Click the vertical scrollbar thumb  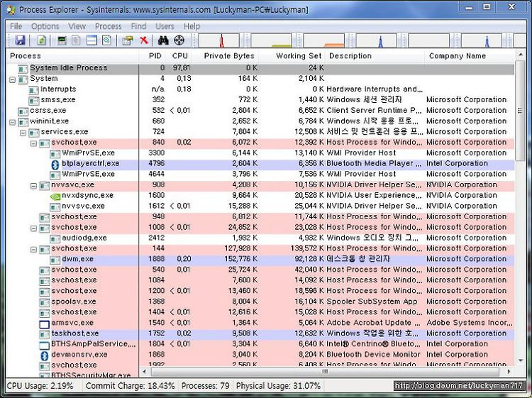coord(520,111)
